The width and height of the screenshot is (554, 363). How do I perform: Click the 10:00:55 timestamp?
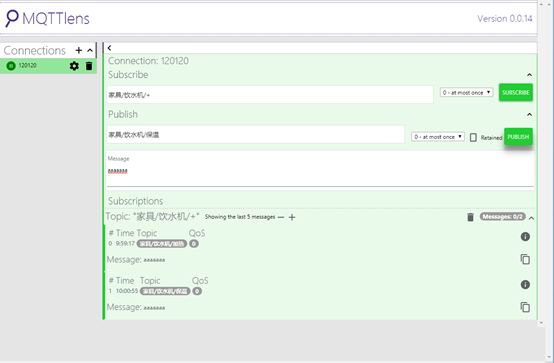coord(127,291)
